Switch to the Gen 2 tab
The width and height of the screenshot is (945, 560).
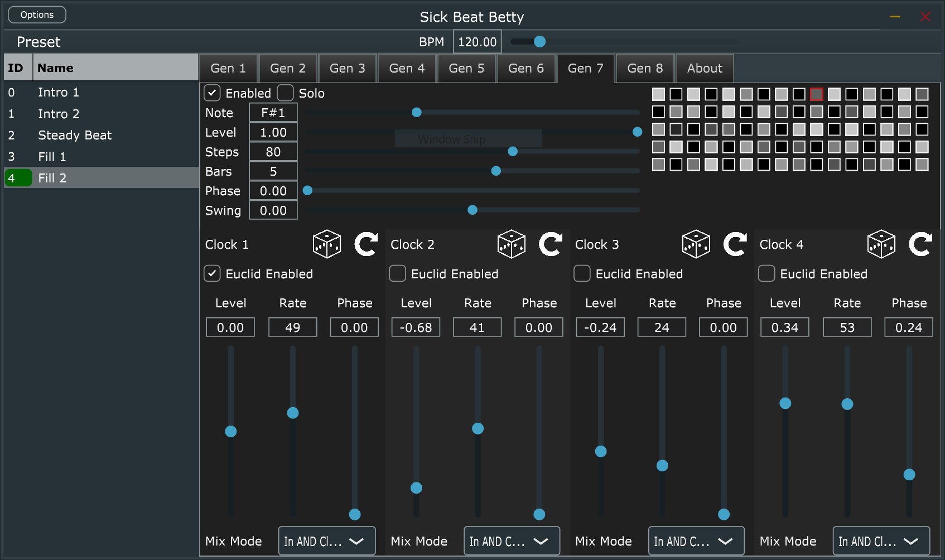pos(288,68)
